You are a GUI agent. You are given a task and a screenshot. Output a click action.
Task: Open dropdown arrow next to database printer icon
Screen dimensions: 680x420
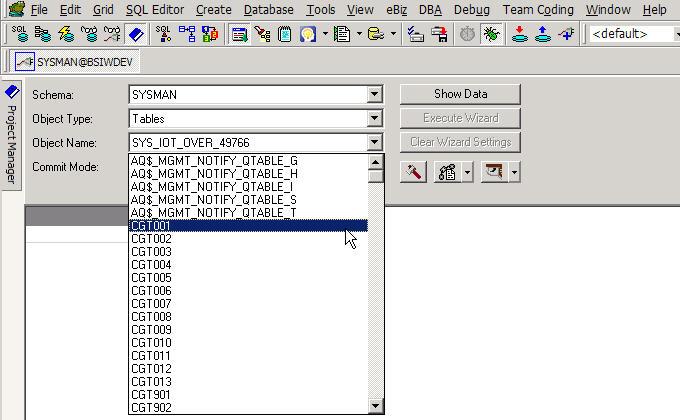(x=393, y=34)
